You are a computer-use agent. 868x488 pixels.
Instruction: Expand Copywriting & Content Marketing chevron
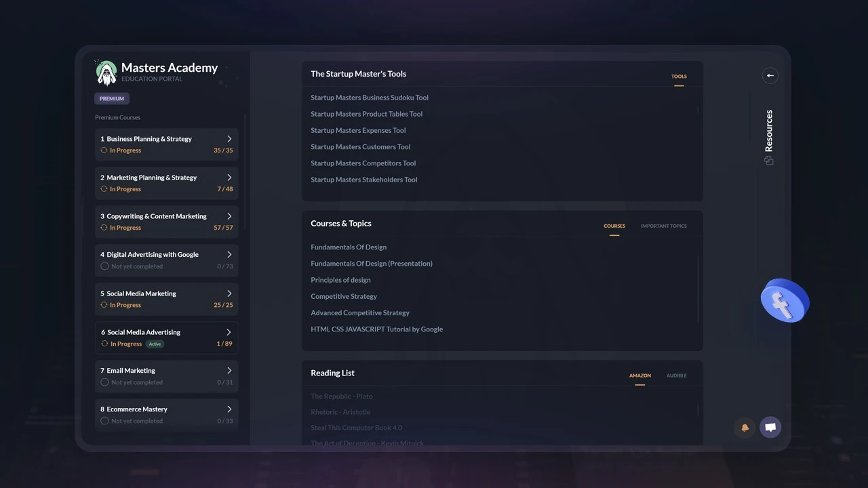pyautogui.click(x=229, y=216)
